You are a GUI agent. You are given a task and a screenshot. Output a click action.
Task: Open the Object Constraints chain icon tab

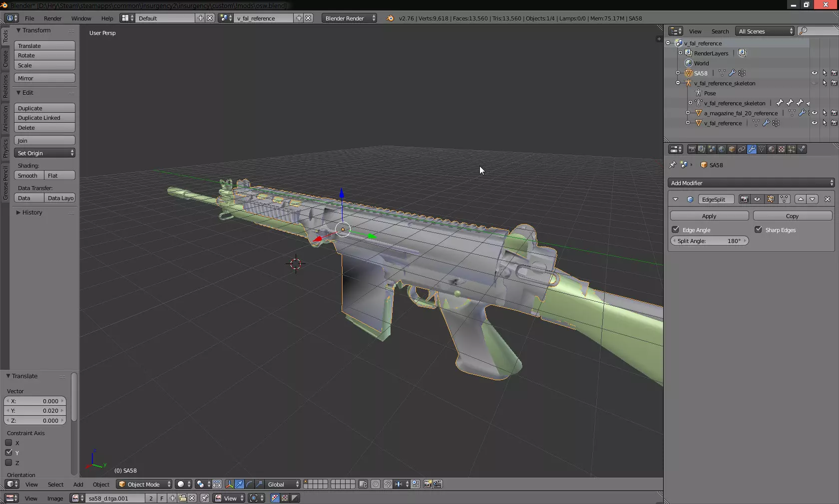pos(742,149)
